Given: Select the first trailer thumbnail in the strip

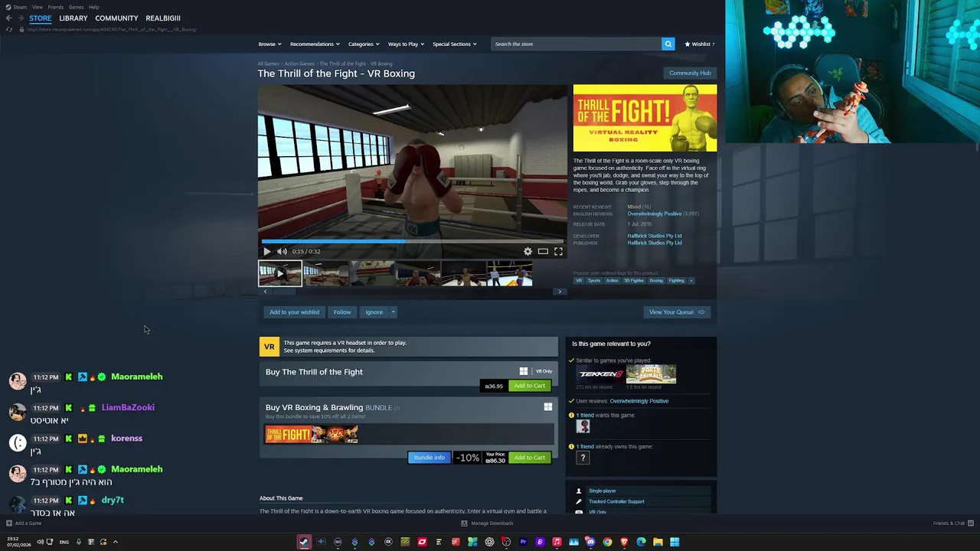Looking at the screenshot, I should click(279, 273).
